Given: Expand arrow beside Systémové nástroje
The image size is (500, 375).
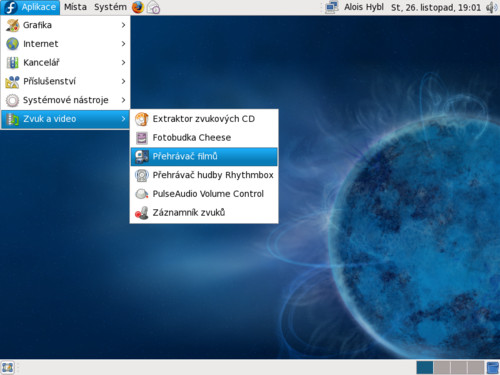Looking at the screenshot, I should (123, 100).
